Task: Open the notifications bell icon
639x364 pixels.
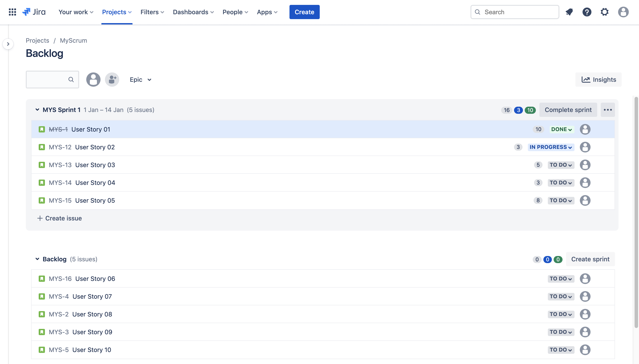Action: click(x=569, y=12)
